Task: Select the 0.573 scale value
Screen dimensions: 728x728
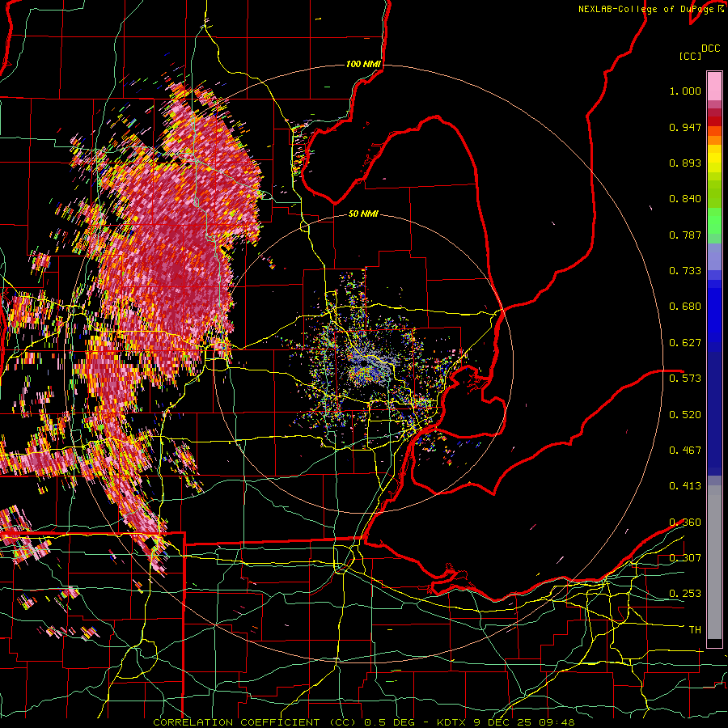Action: pyautogui.click(x=685, y=379)
